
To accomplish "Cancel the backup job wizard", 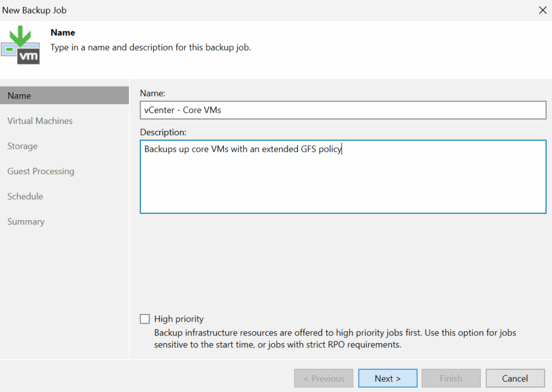I will 515,379.
